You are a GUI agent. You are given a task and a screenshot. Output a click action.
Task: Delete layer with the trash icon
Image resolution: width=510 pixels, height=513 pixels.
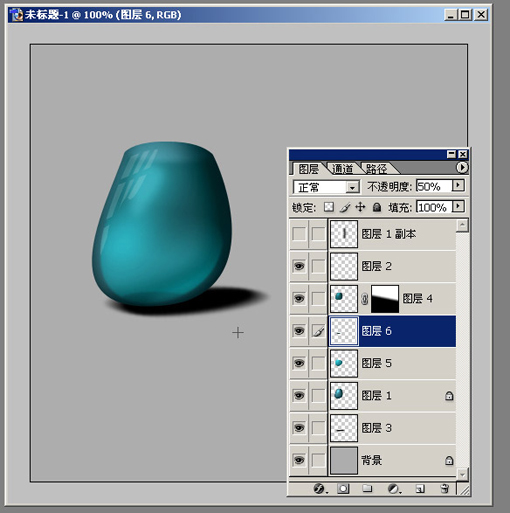pyautogui.click(x=445, y=489)
